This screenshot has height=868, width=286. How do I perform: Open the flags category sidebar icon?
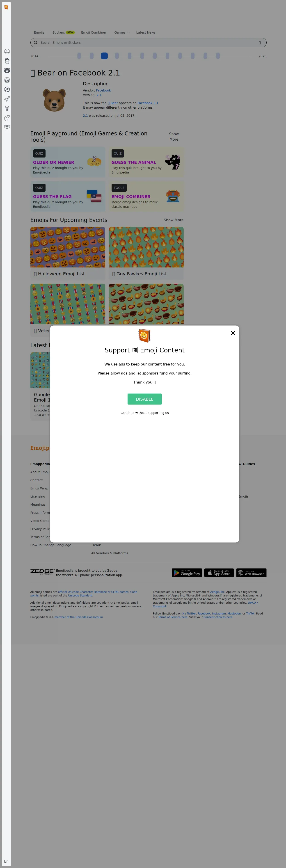point(7,127)
